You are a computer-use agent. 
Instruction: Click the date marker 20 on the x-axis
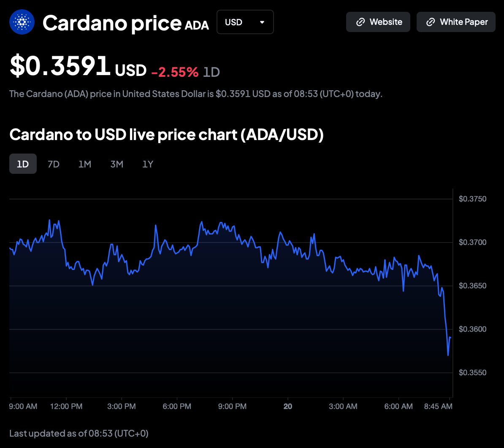(288, 406)
